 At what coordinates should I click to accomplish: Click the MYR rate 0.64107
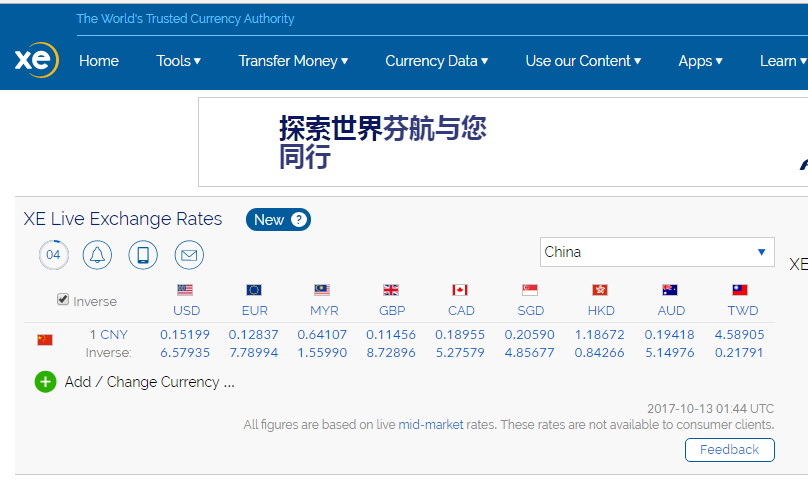click(322, 335)
